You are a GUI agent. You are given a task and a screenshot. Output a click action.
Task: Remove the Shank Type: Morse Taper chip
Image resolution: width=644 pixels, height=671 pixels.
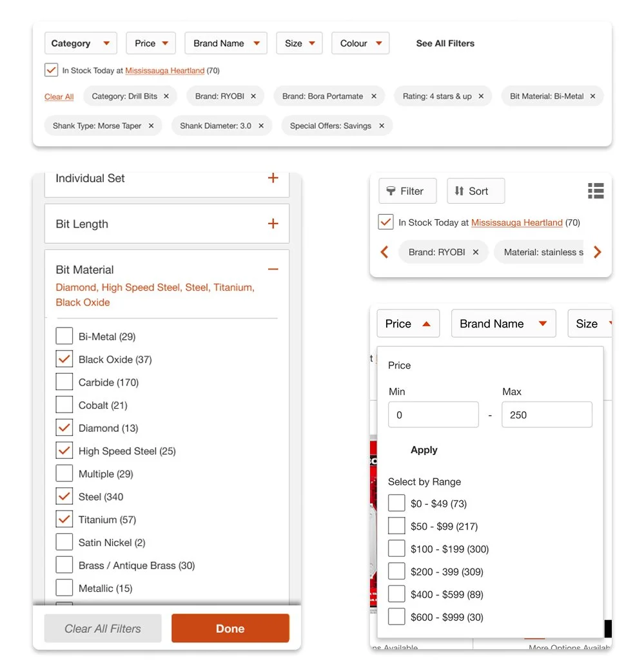click(151, 126)
